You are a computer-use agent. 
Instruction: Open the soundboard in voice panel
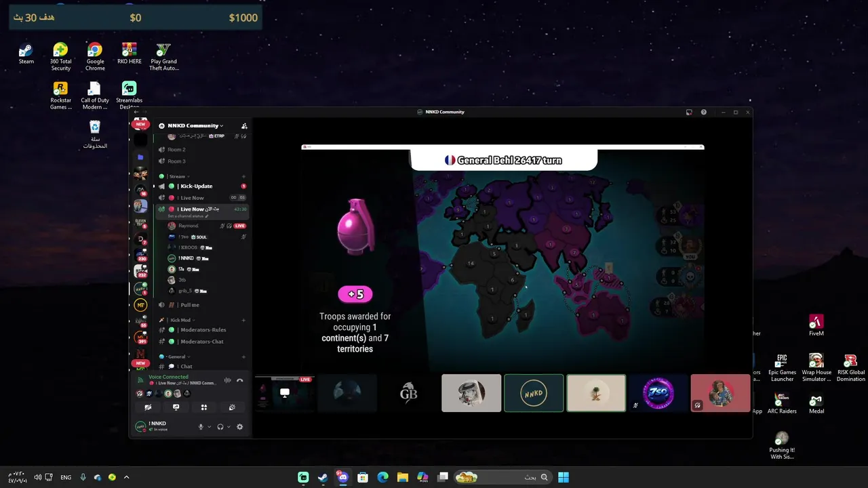pos(232,407)
